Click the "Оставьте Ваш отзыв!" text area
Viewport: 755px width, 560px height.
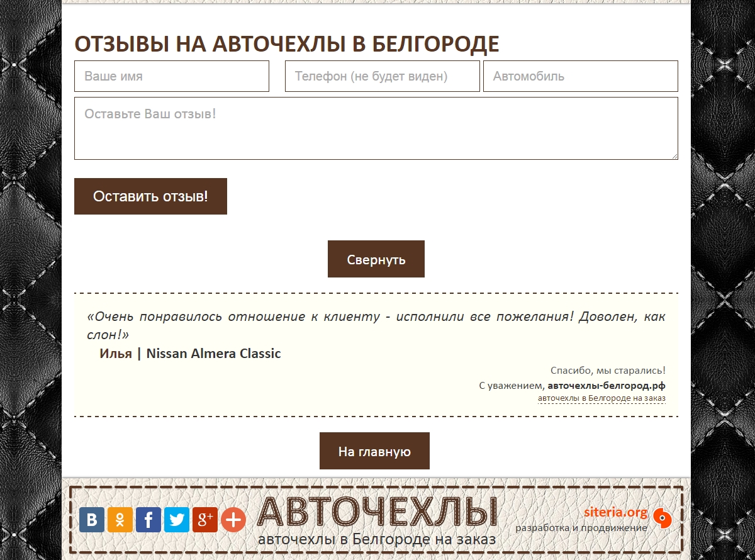click(376, 128)
